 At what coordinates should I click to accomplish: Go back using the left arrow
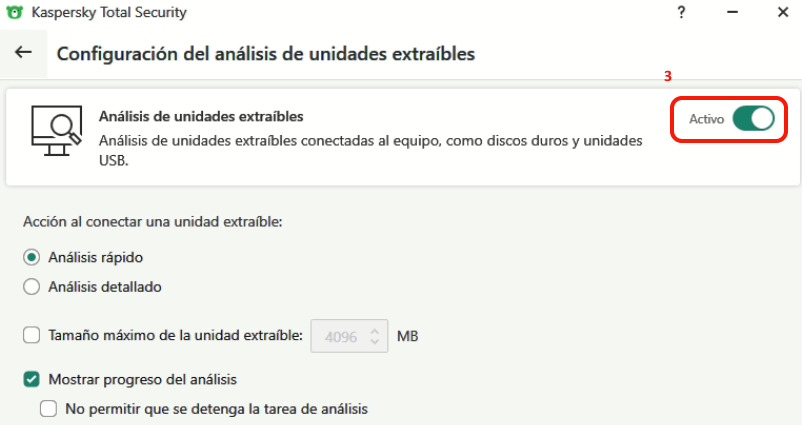click(23, 53)
